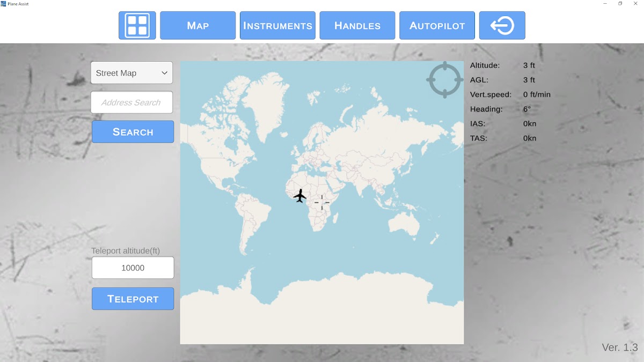The image size is (644, 362).
Task: Click the Teleport altitude field showing 10000
Action: click(x=133, y=268)
